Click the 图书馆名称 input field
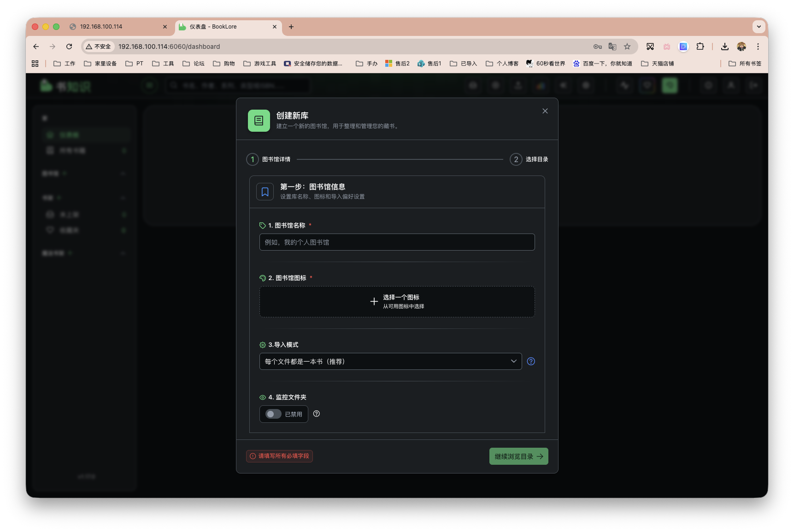The image size is (794, 532). point(397,242)
